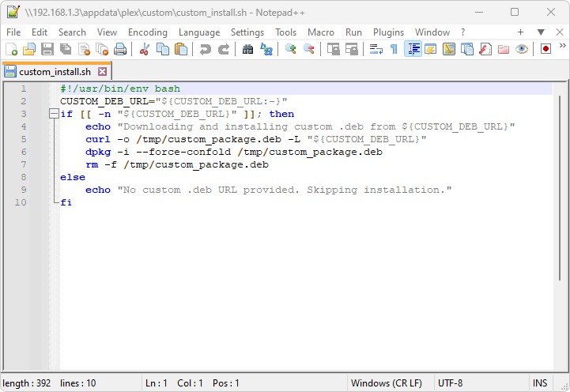Viewport: 570px width, 392px height.
Task: Create a new file via toolbar
Action: coord(11,49)
